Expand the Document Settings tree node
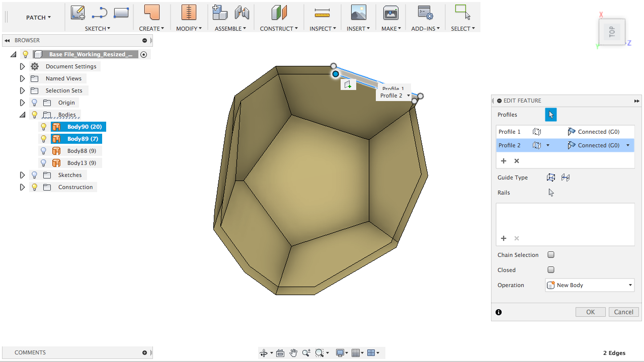Viewport: 644px width, 362px height. click(22, 66)
